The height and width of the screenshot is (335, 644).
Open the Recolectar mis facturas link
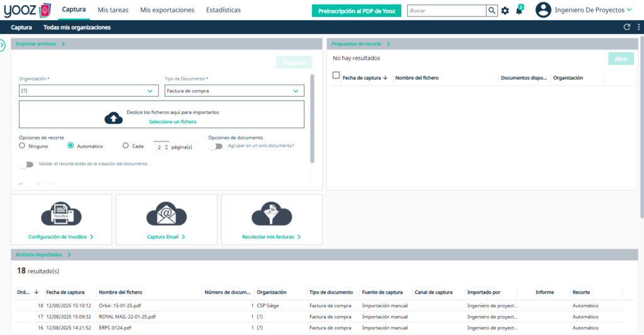point(272,237)
